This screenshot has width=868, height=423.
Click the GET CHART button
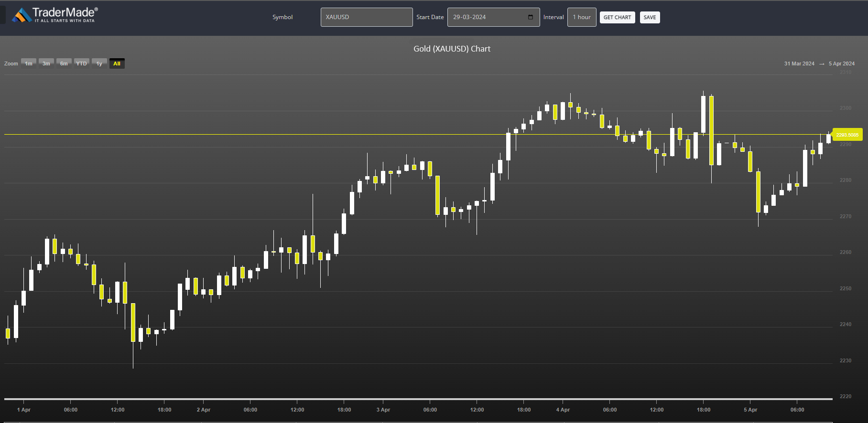617,18
